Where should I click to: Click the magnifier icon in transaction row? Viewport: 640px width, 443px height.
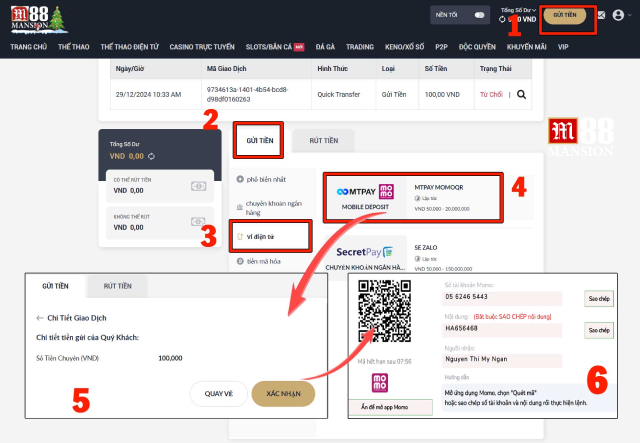click(521, 95)
